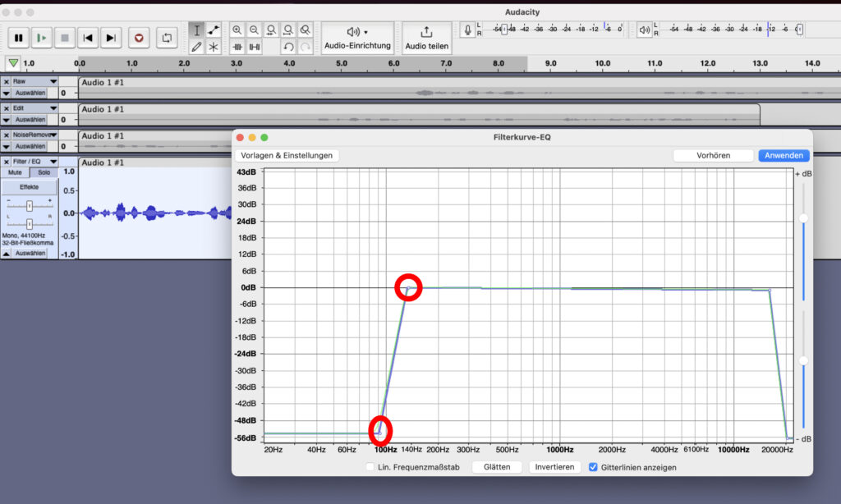Toggle Solo on Filter / EQ track
Image resolution: width=841 pixels, height=504 pixels.
tap(44, 172)
